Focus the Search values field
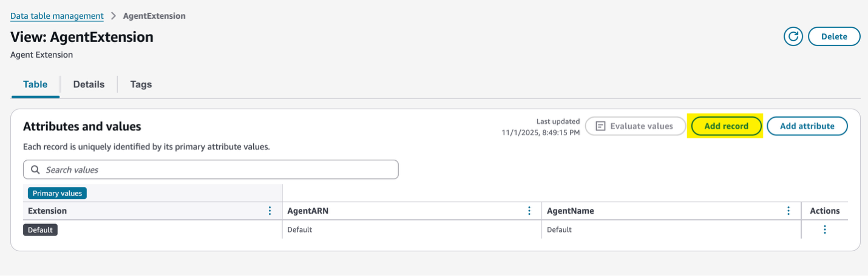Viewport: 868px width, 278px height. pos(219,170)
